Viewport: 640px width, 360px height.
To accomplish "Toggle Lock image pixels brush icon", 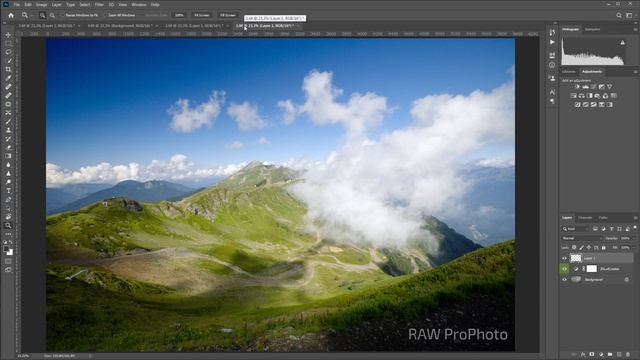I will (581, 247).
